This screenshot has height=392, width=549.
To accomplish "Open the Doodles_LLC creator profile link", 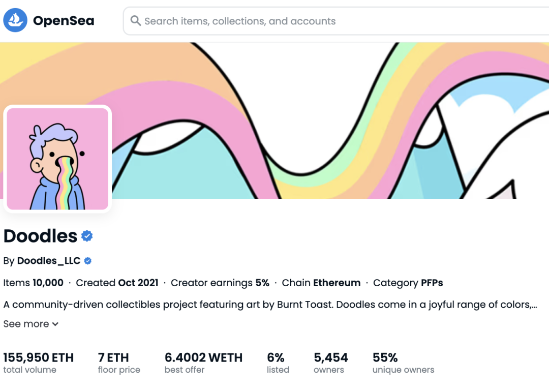I will coord(49,261).
